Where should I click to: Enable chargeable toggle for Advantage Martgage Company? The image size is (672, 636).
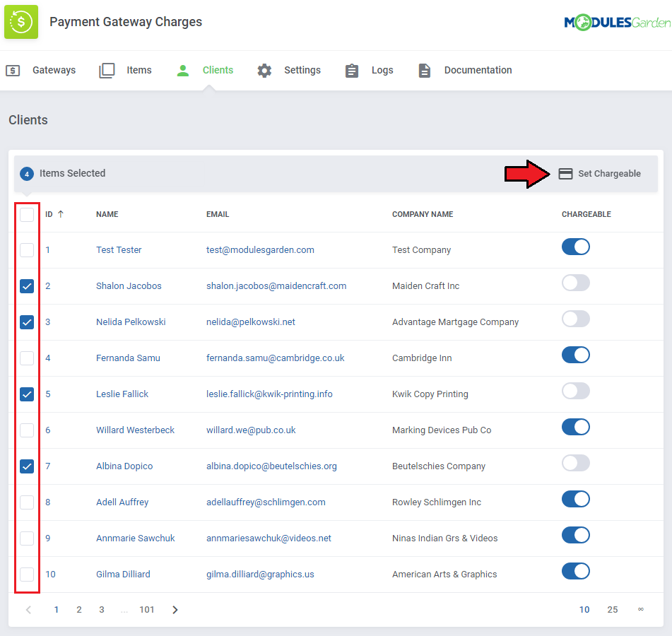click(576, 319)
